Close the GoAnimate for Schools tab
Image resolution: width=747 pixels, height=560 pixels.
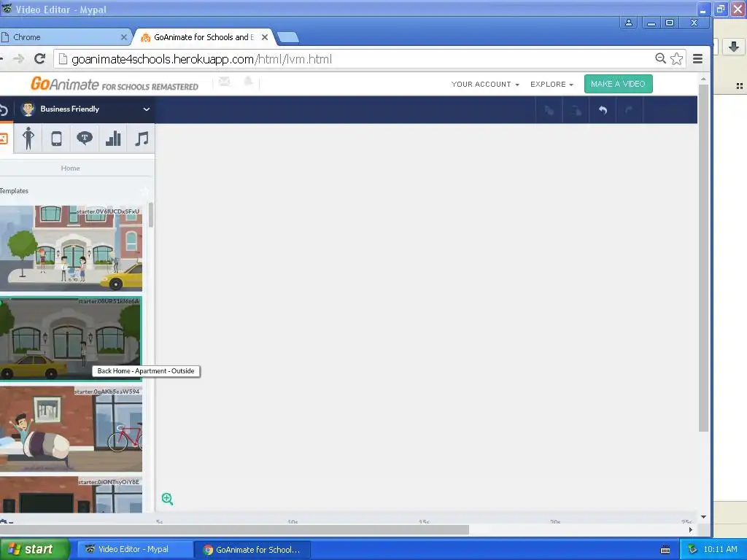(265, 37)
